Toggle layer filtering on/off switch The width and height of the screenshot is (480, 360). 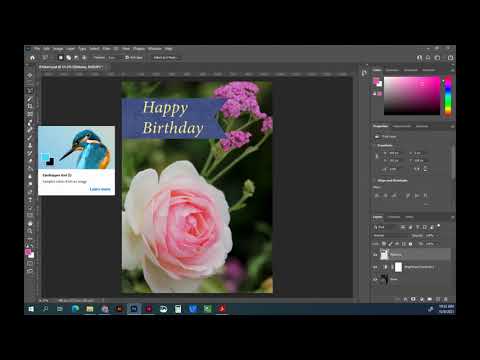pos(439,226)
